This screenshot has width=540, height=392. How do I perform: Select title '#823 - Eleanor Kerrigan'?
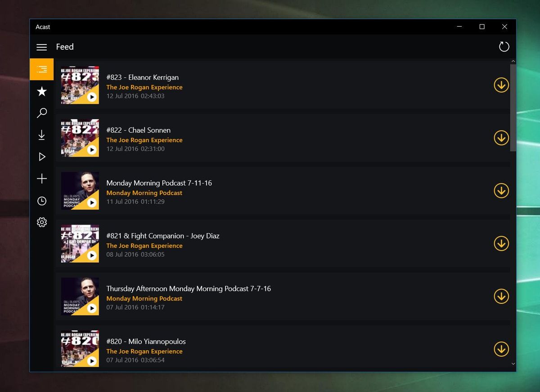[143, 77]
